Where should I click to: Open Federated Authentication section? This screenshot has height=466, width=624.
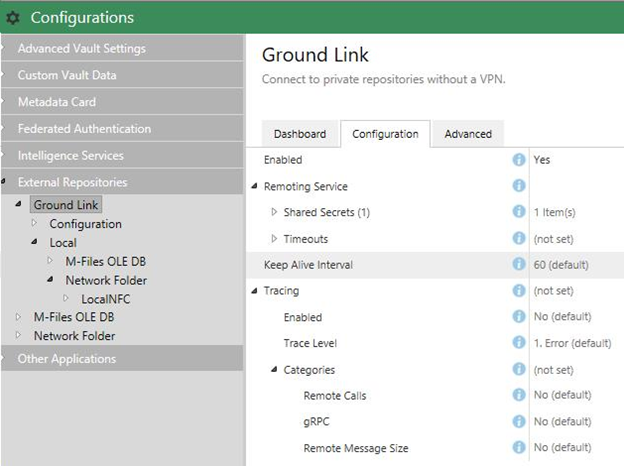122,129
